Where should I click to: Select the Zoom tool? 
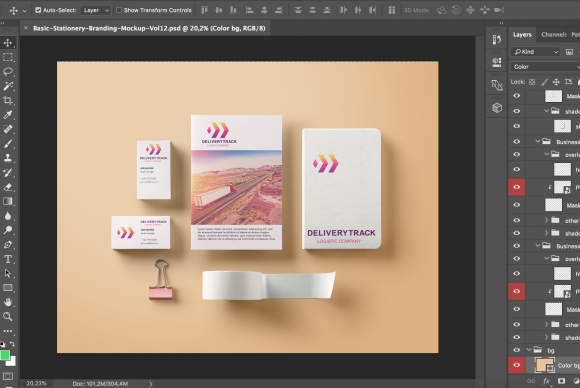(x=8, y=317)
